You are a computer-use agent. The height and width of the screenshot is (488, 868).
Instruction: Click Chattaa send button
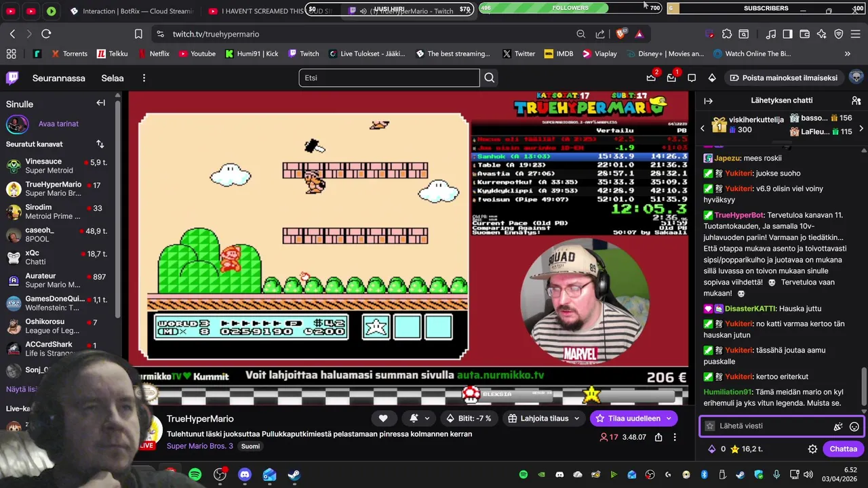(x=843, y=449)
